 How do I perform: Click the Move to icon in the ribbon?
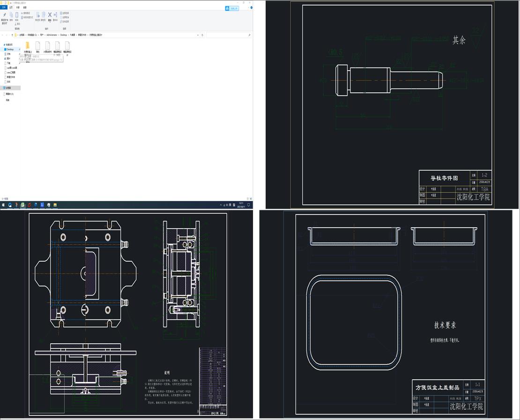tap(37, 15)
